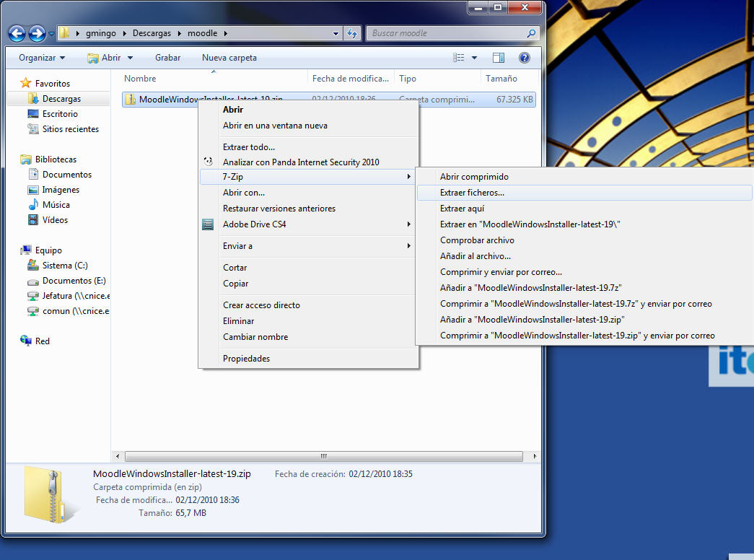
Task: Open the Descargas folder in Favoritos
Action: click(x=61, y=99)
